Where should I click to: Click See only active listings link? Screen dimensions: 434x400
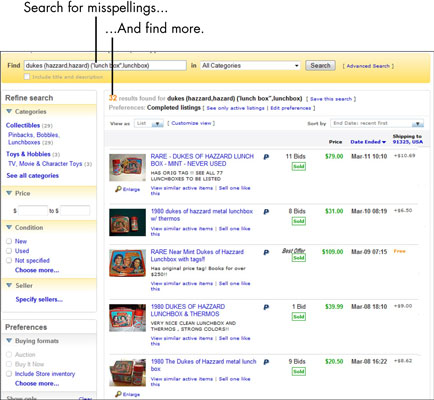click(x=235, y=108)
